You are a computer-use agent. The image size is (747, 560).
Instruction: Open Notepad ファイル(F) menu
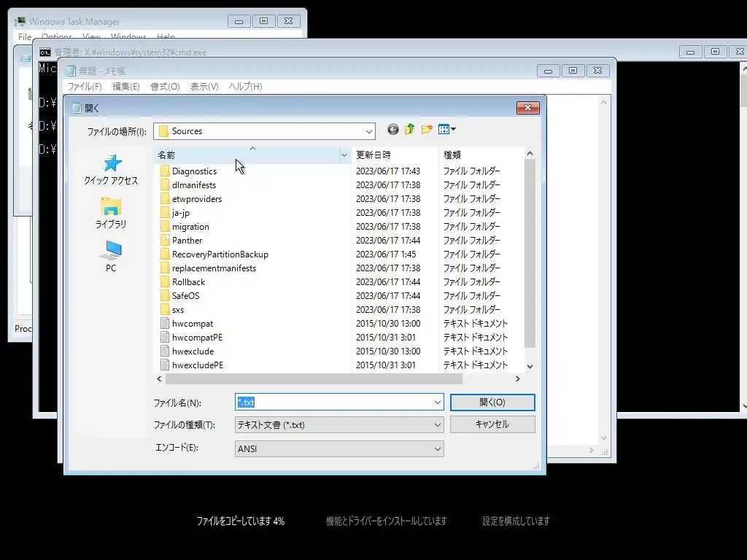click(85, 87)
